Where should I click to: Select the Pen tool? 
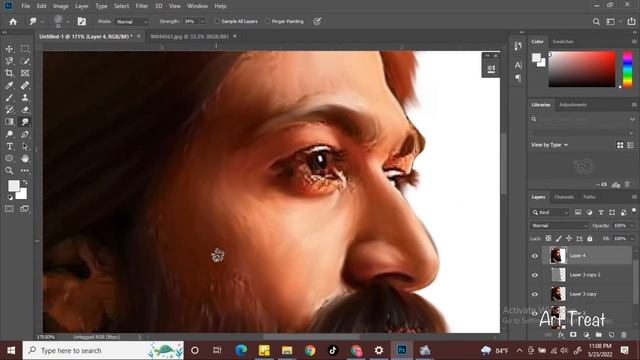[25, 134]
